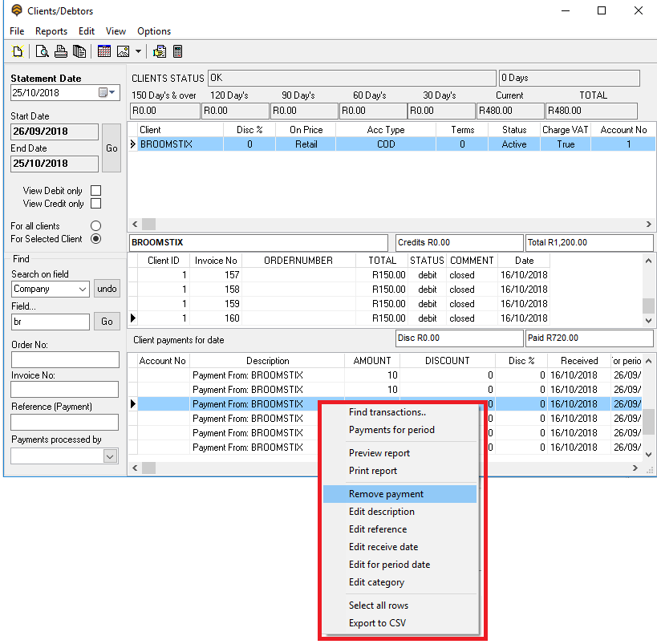The image size is (657, 644).
Task: Click into the Invoice No input field
Action: [x=64, y=390]
